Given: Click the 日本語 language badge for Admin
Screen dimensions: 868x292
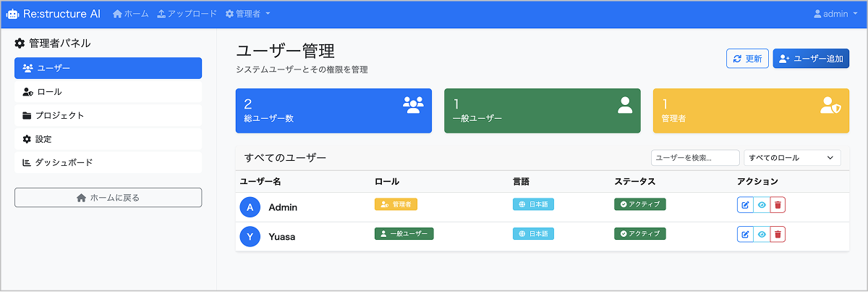Looking at the screenshot, I should [x=533, y=204].
